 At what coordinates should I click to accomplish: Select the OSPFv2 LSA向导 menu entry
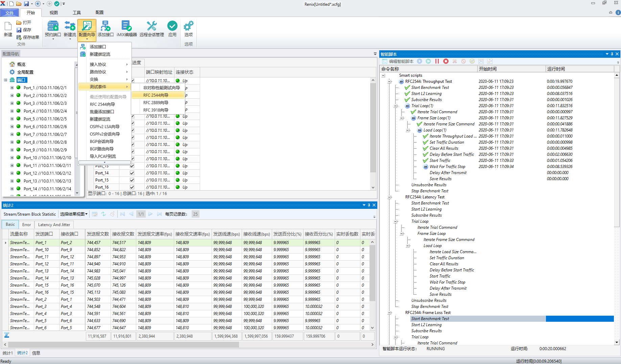point(104,126)
